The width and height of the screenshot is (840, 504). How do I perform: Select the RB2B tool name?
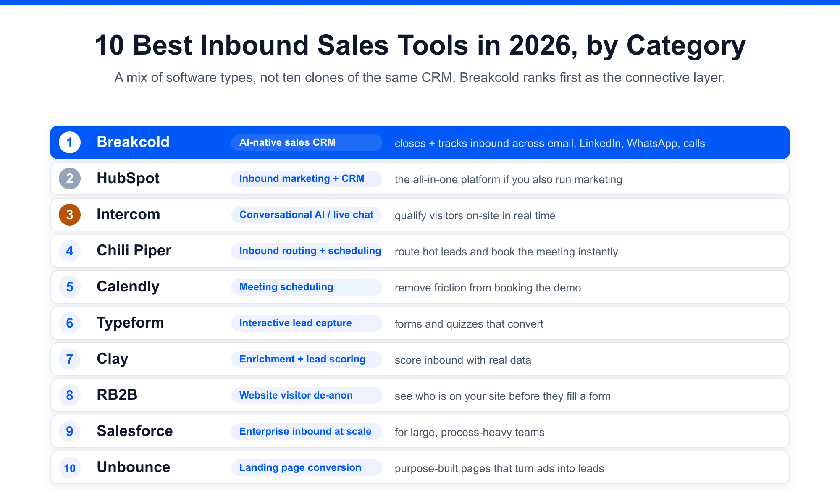(117, 395)
